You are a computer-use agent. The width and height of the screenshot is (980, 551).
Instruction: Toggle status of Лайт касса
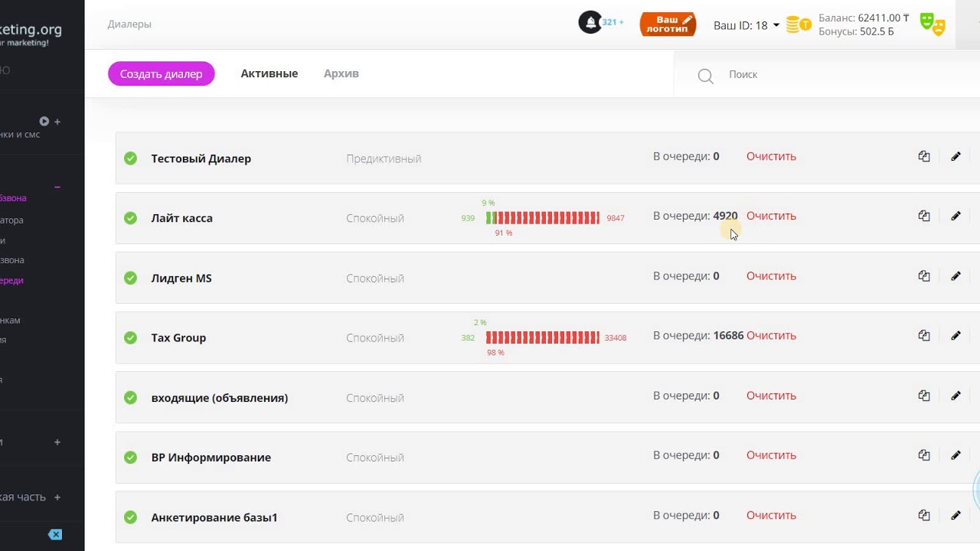pos(130,218)
